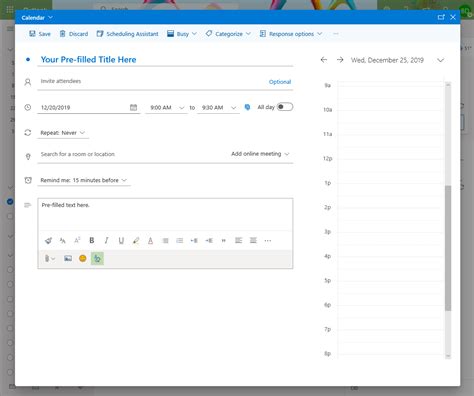Viewport: 474px width, 396px height.
Task: Click the day view scrollbar thumb
Action: tap(448, 248)
